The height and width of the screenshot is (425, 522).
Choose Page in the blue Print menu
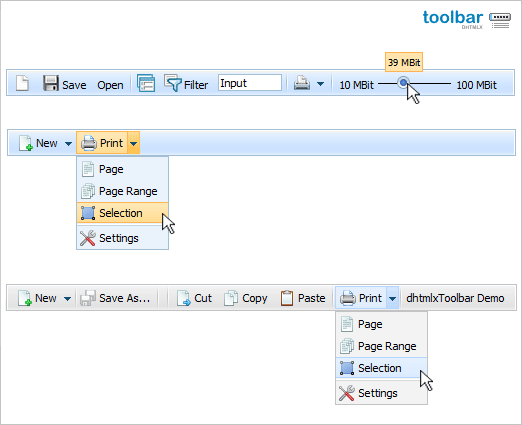[x=122, y=169]
